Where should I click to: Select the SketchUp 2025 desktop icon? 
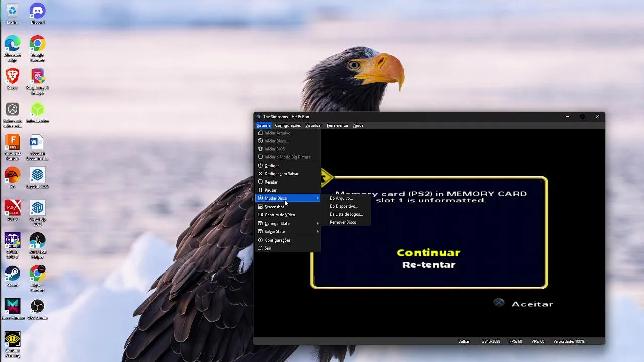[x=37, y=213]
